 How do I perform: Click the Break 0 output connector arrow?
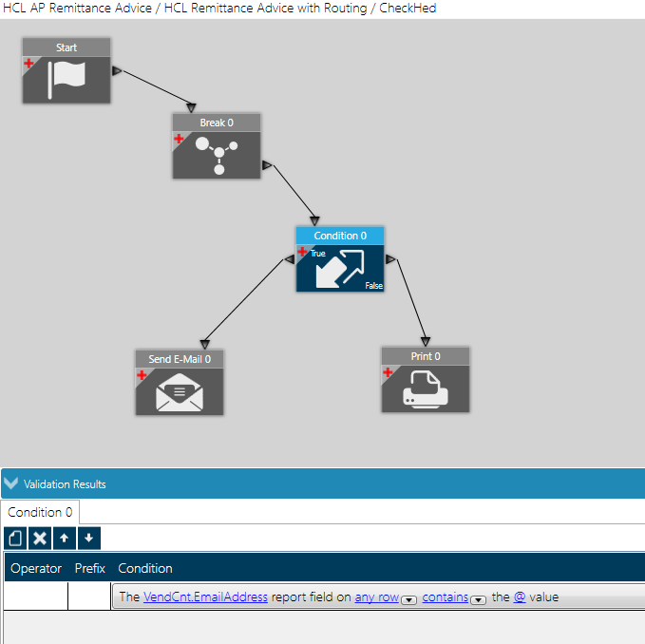[267, 165]
